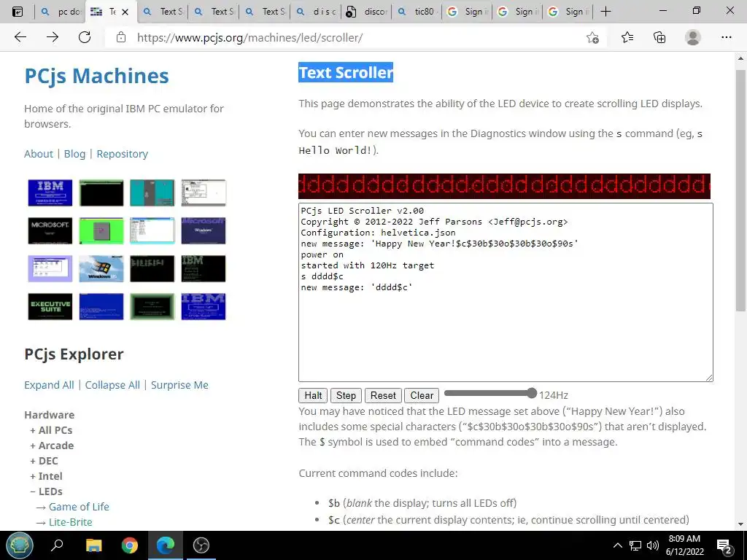Image resolution: width=747 pixels, height=560 pixels.
Task: Switch to the 'pc do' tab
Action: [x=61, y=12]
